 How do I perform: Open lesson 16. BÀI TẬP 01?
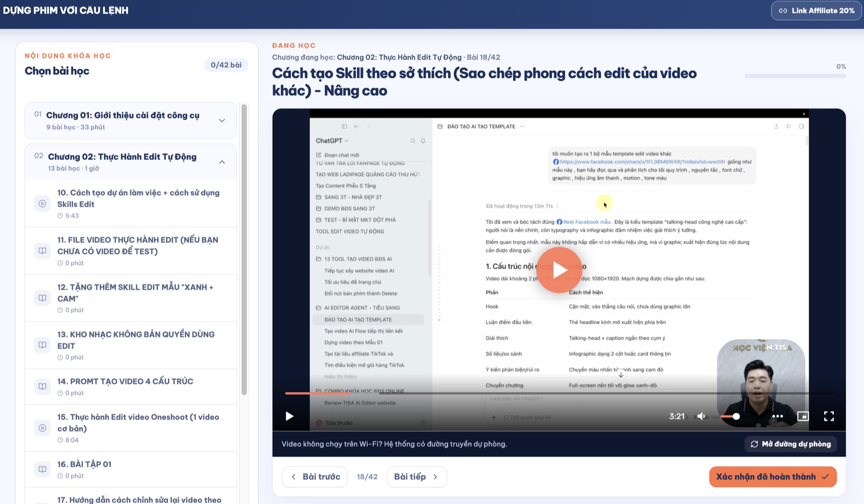point(131,469)
